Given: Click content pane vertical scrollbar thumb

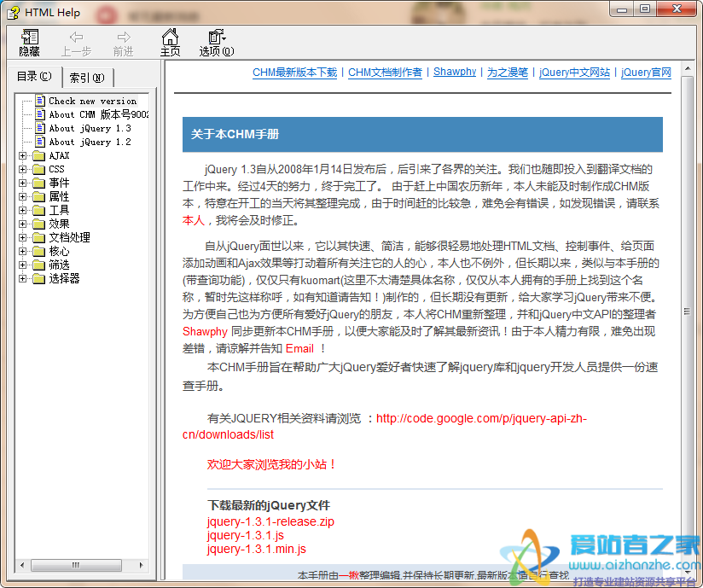Looking at the screenshot, I should tap(688, 311).
